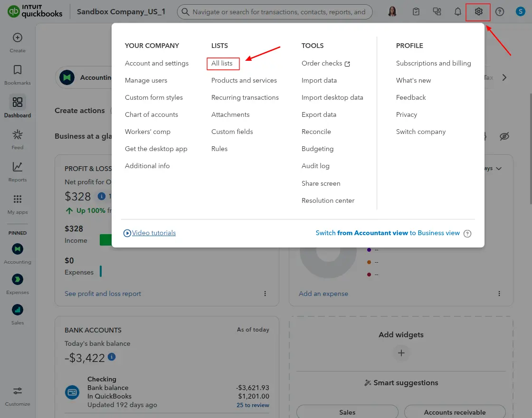Open the Feed sidebar icon

click(x=18, y=135)
